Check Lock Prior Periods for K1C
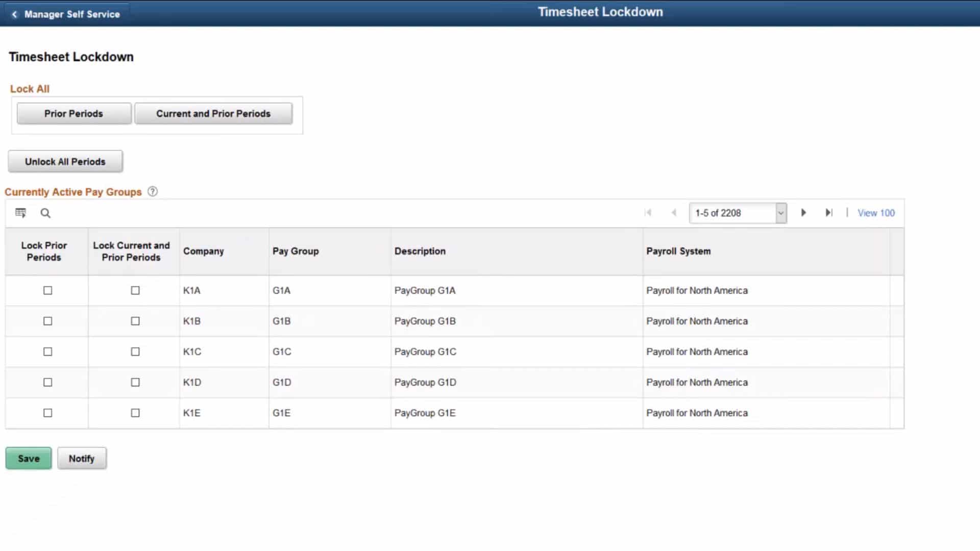The width and height of the screenshot is (980, 551). [x=48, y=352]
